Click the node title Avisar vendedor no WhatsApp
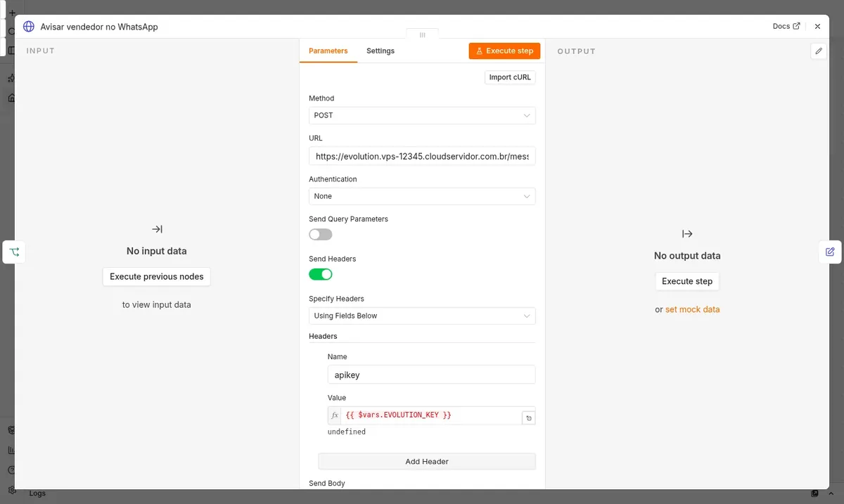This screenshot has height=504, width=844. (99, 27)
